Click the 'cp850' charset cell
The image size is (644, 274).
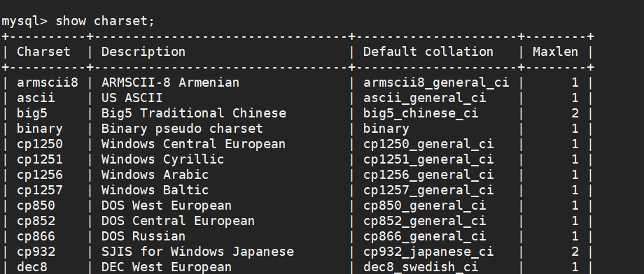(36, 206)
